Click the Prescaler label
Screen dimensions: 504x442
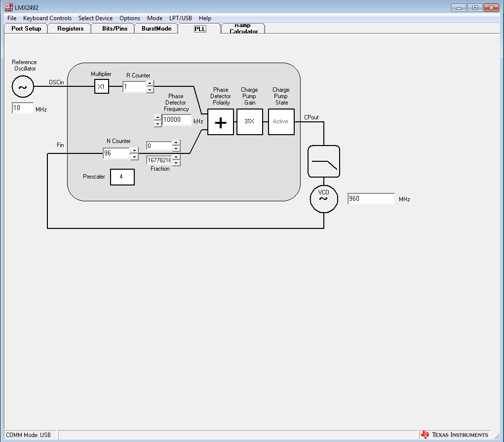tap(94, 176)
